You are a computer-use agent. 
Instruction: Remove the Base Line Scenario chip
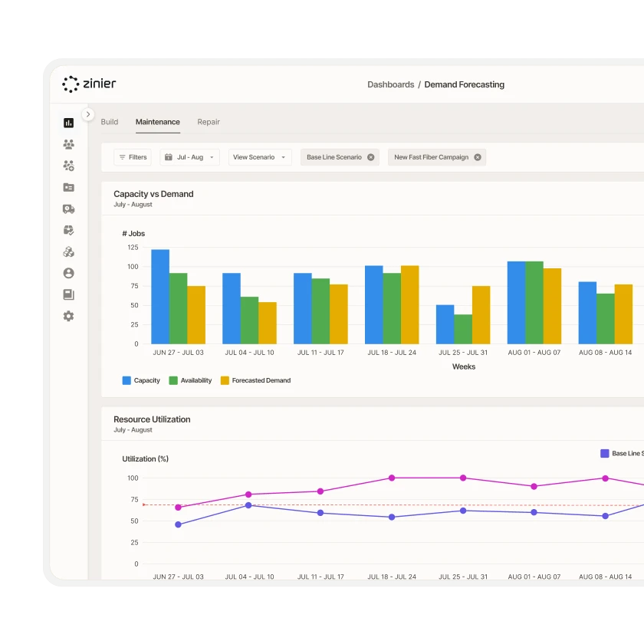(x=371, y=157)
